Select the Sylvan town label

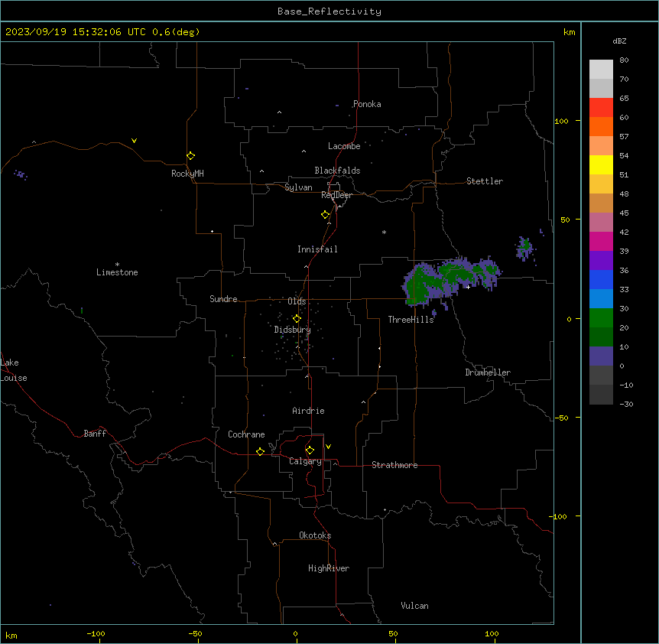[x=298, y=187]
